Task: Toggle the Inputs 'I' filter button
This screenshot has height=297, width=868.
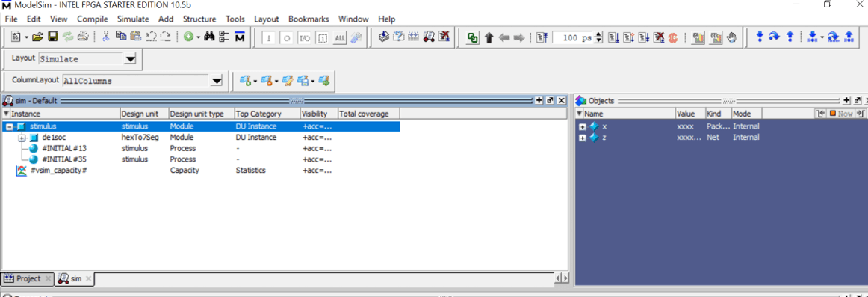Action: pyautogui.click(x=269, y=38)
